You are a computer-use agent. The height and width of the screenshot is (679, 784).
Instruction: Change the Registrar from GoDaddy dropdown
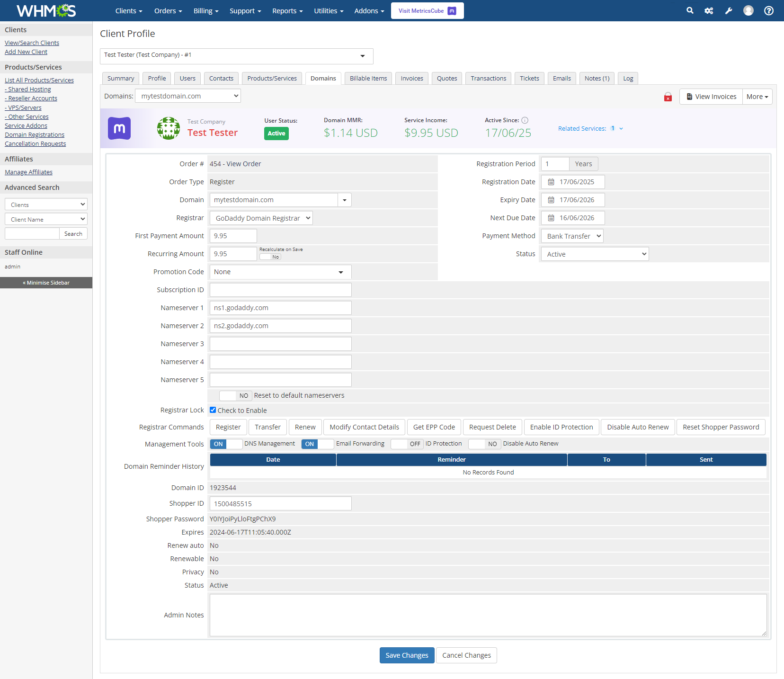tap(261, 218)
